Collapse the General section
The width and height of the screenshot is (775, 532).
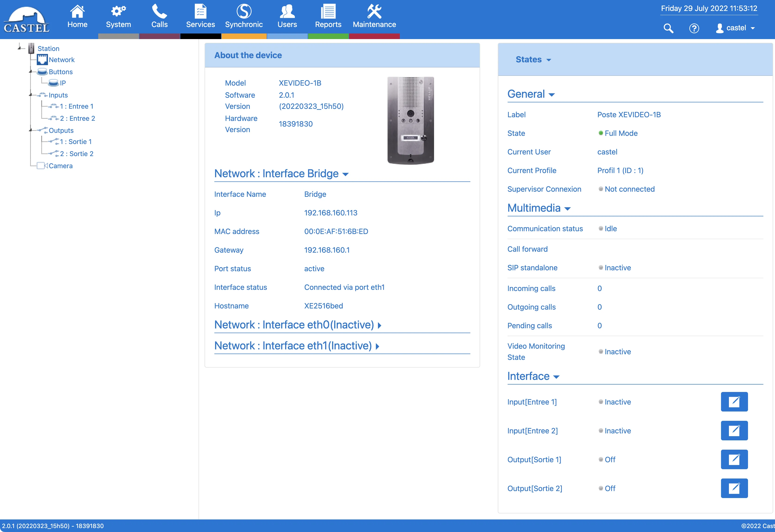tap(531, 94)
